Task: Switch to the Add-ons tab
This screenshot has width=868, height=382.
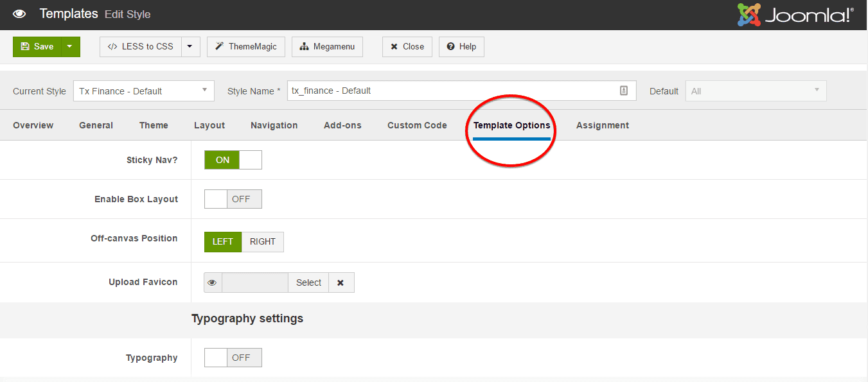Action: (x=342, y=125)
